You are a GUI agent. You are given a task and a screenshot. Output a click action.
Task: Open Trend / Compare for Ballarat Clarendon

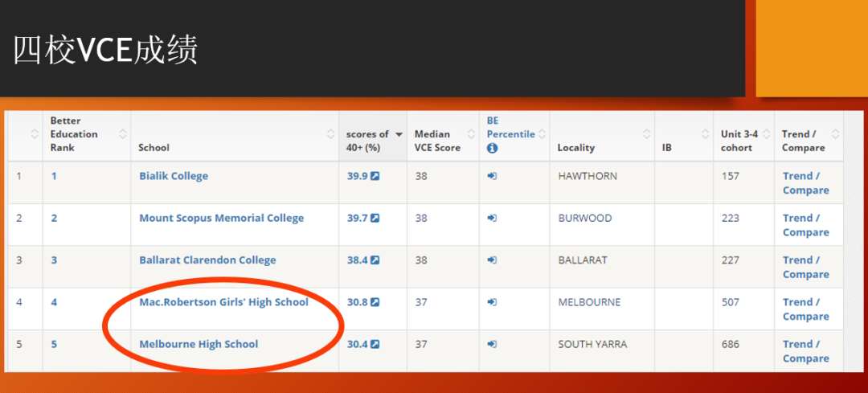point(805,268)
